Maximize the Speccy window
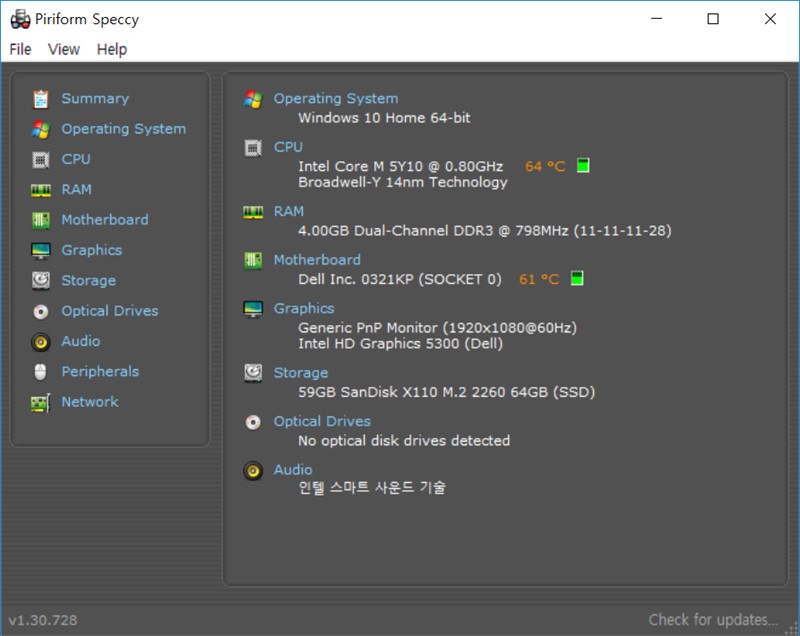Image resolution: width=800 pixels, height=636 pixels. click(x=713, y=19)
